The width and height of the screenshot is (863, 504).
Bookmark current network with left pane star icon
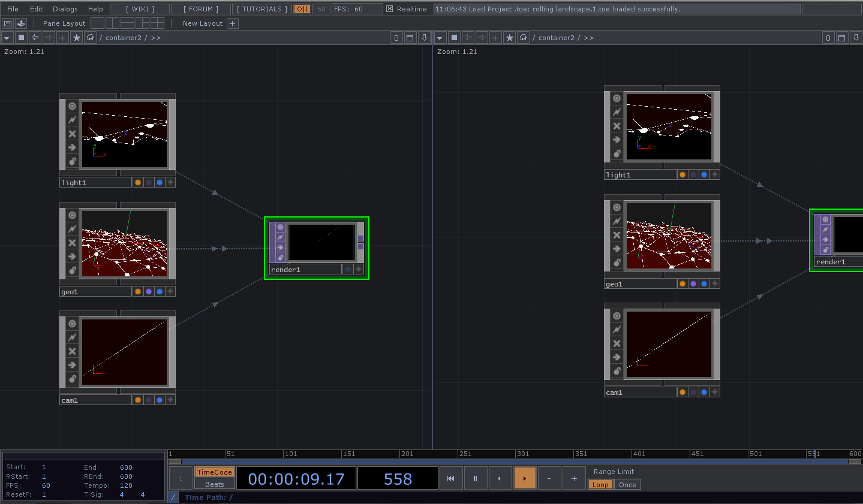click(77, 38)
